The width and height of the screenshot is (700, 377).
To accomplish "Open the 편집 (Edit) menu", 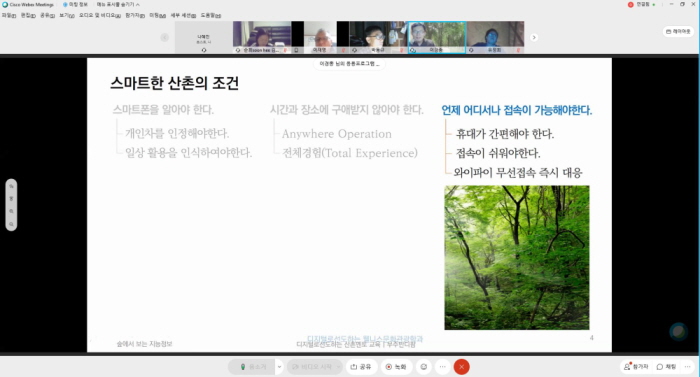I will pyautogui.click(x=28, y=15).
